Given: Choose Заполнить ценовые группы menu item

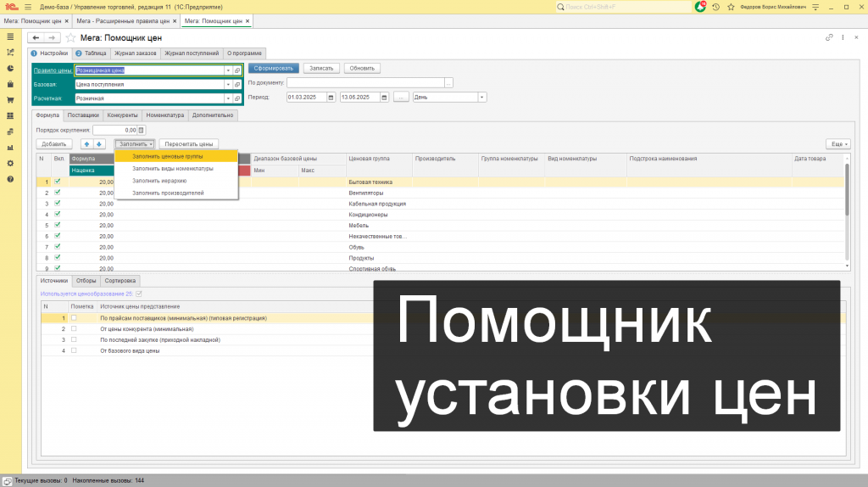Looking at the screenshot, I should pos(176,156).
